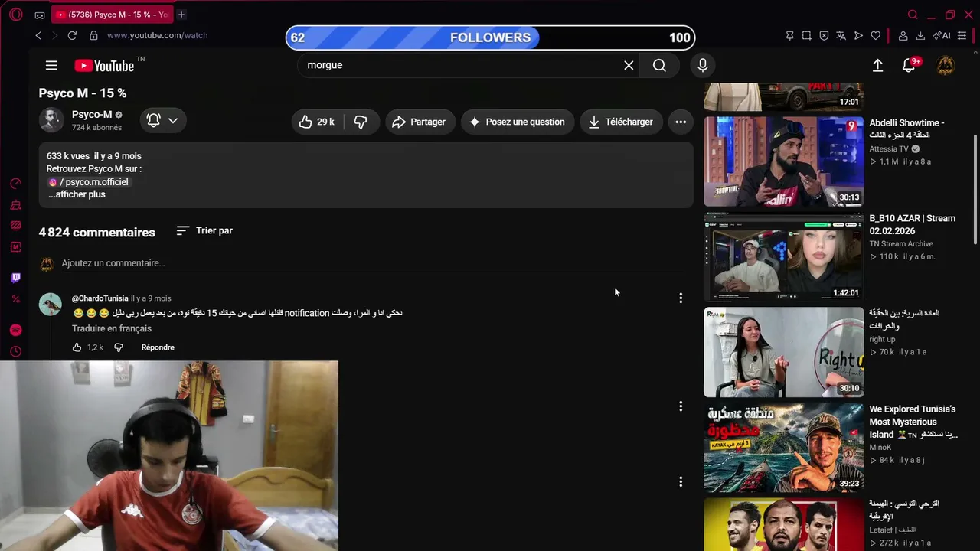Image resolution: width=980 pixels, height=551 pixels.
Task: Like the ChardoTunisia comment
Action: pyautogui.click(x=77, y=347)
